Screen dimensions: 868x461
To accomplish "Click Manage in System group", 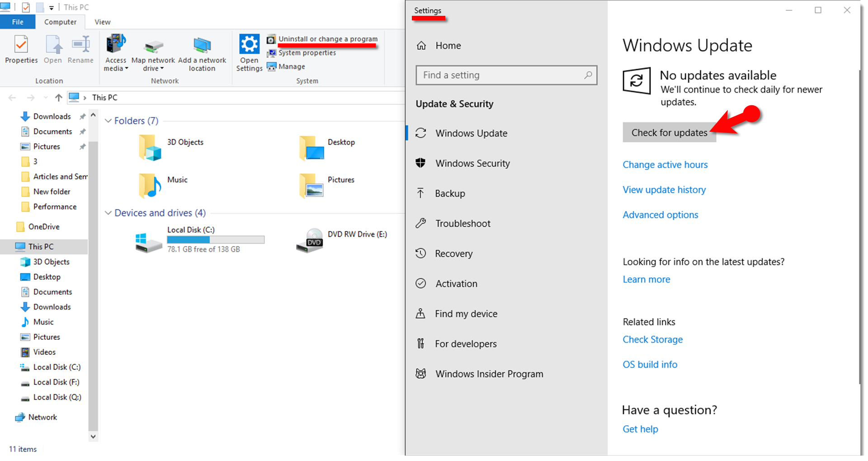I will (292, 66).
